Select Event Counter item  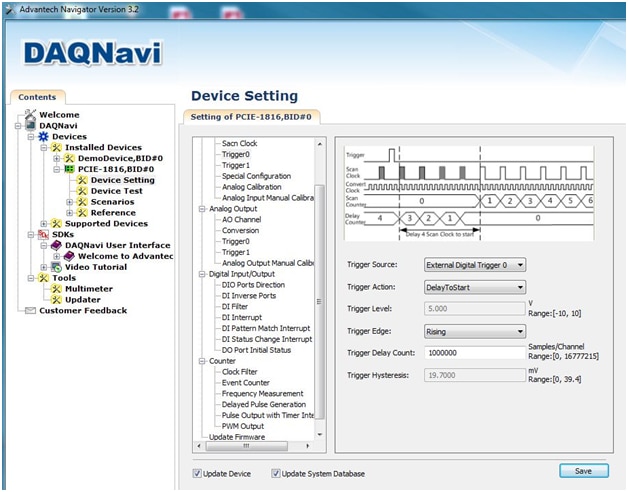[x=246, y=383]
